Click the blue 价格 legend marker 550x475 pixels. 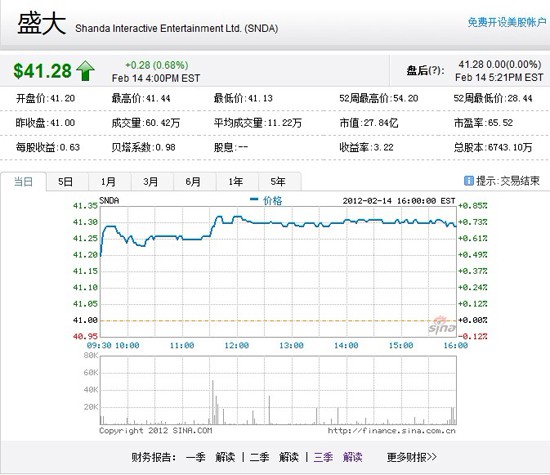click(254, 200)
